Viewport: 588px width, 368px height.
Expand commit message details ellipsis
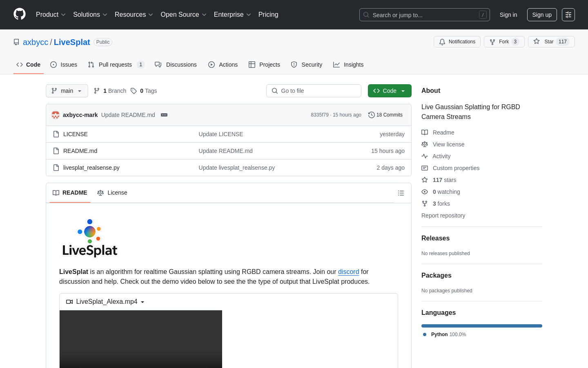coord(164,115)
